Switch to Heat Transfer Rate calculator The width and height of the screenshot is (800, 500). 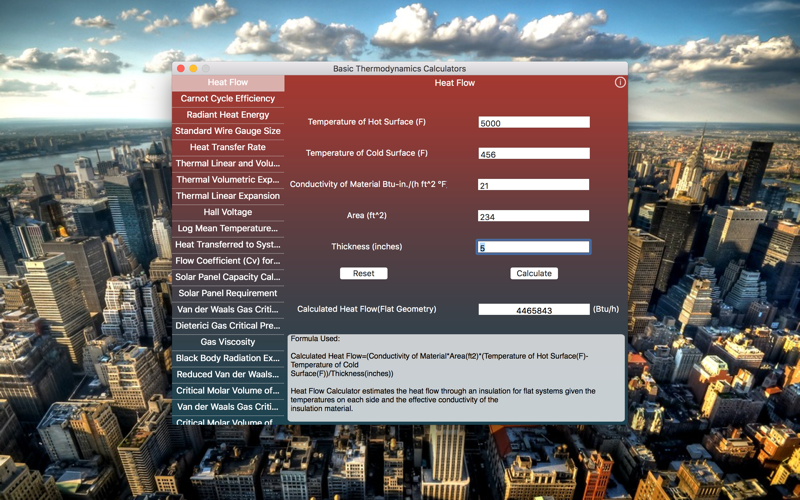228,147
